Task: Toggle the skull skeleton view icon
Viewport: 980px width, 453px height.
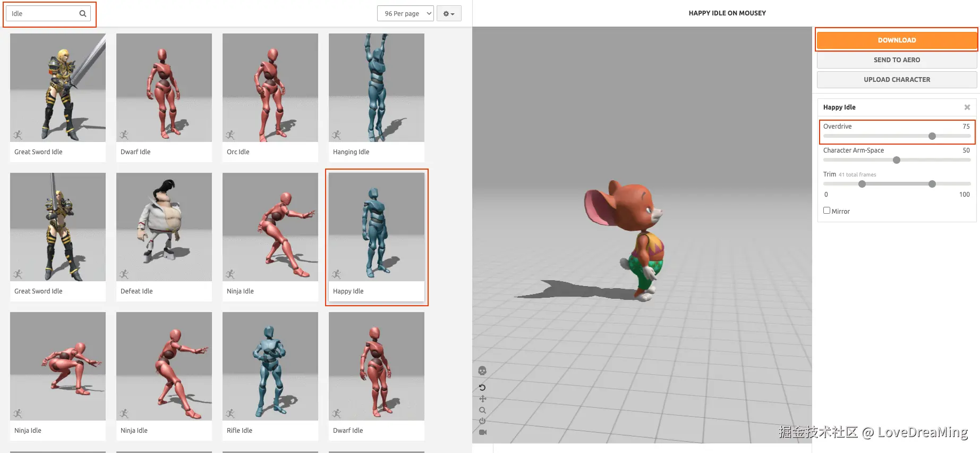Action: [482, 371]
